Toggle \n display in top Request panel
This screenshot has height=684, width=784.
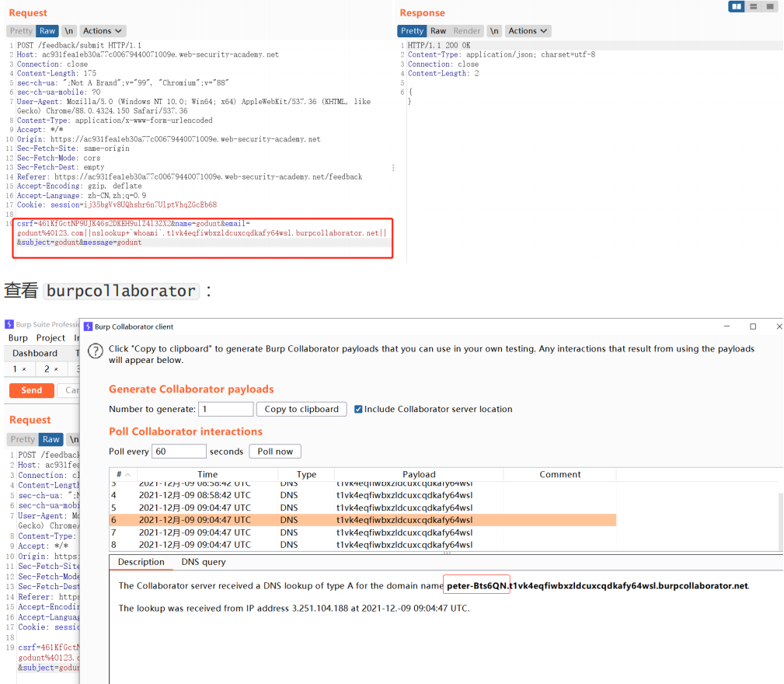pos(68,30)
